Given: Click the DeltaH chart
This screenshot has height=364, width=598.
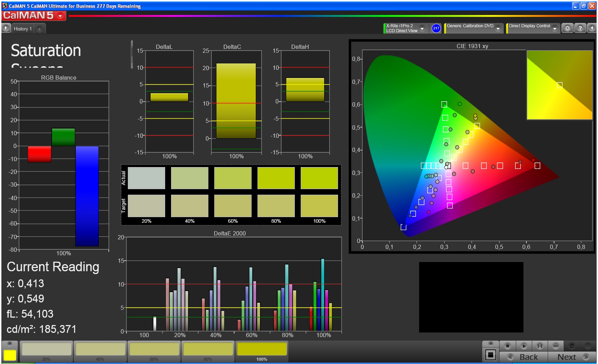Looking at the screenshot, I should [x=305, y=101].
